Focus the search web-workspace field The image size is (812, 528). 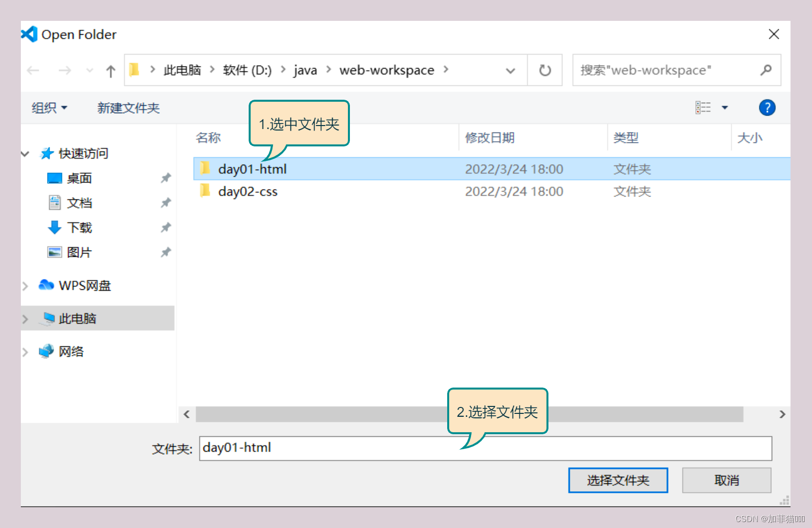[677, 70]
